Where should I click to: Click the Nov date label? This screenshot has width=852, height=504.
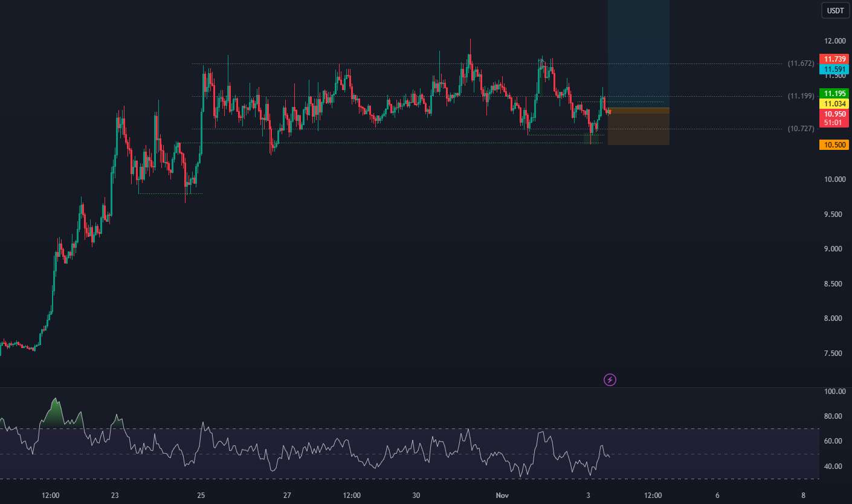(x=502, y=495)
